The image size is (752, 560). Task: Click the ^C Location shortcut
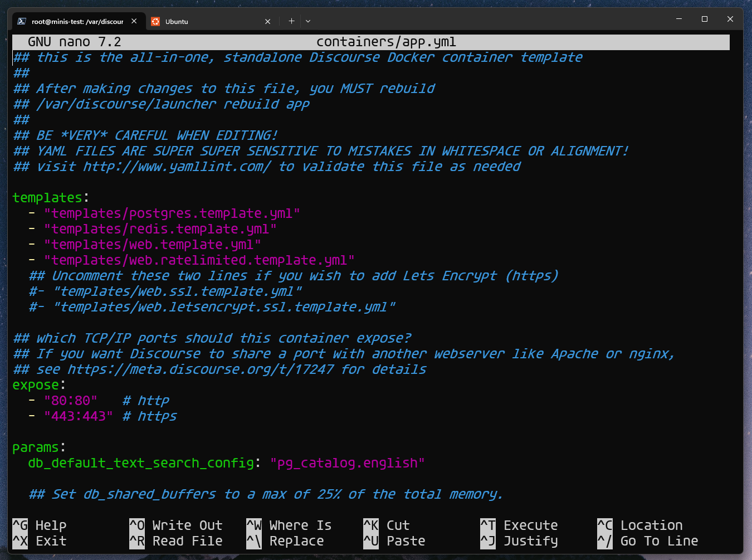coord(640,525)
